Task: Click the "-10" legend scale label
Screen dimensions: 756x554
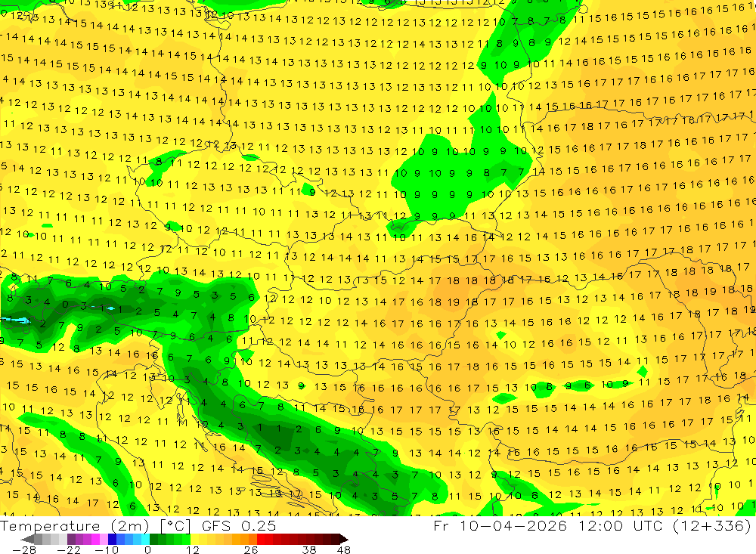Action: [x=107, y=550]
